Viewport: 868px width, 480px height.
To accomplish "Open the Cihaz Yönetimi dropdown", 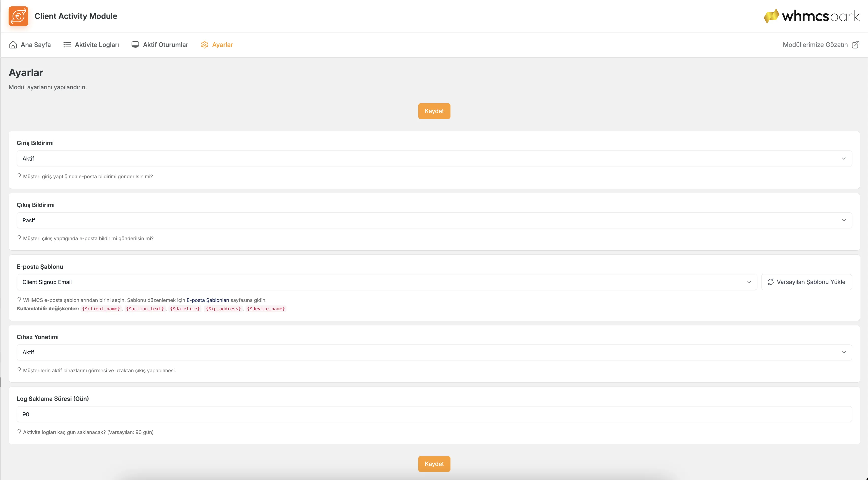I will coord(434,352).
